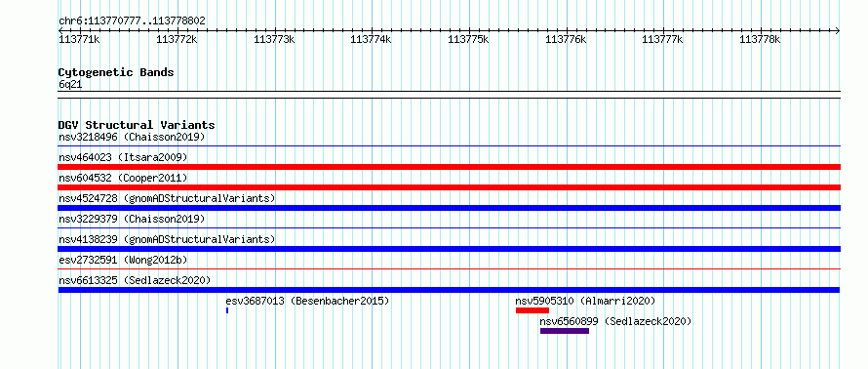Select the nsv604532 red variant bar

449,187
